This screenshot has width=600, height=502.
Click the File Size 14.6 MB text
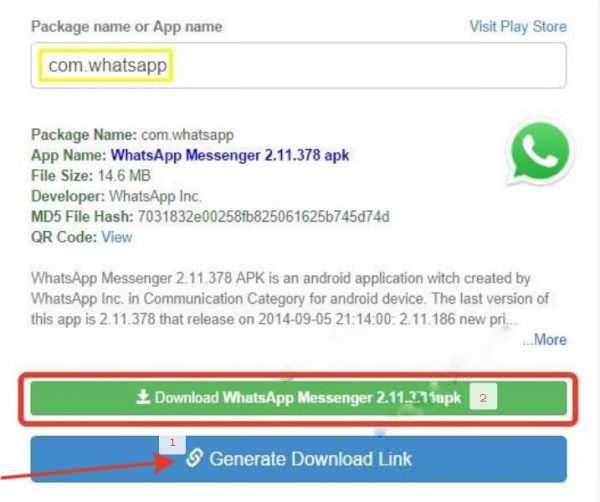91,176
